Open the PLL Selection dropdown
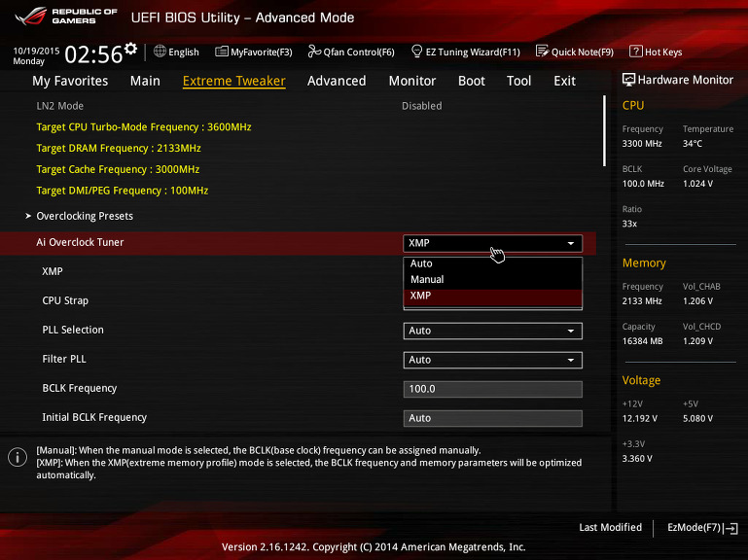 pyautogui.click(x=492, y=331)
